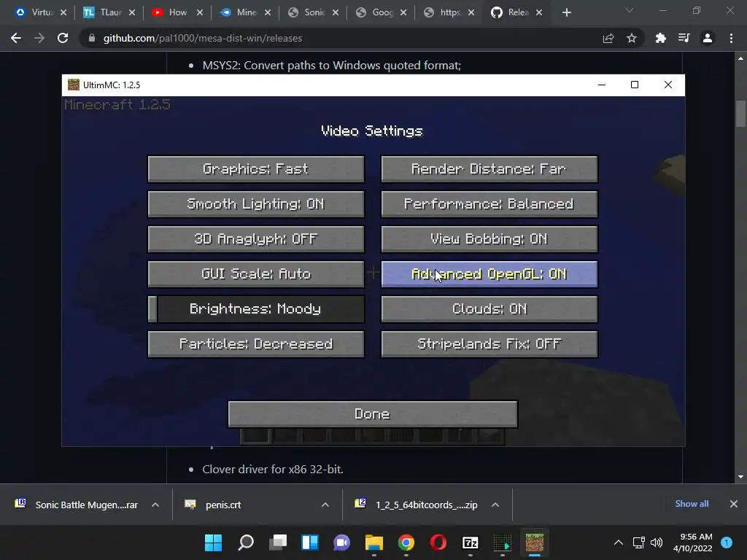Click the UltimMC window icon
This screenshot has width=747, height=560.
coord(74,85)
